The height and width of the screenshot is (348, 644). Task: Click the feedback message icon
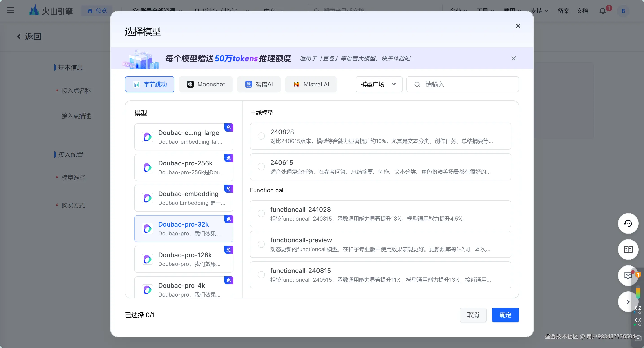click(x=628, y=275)
